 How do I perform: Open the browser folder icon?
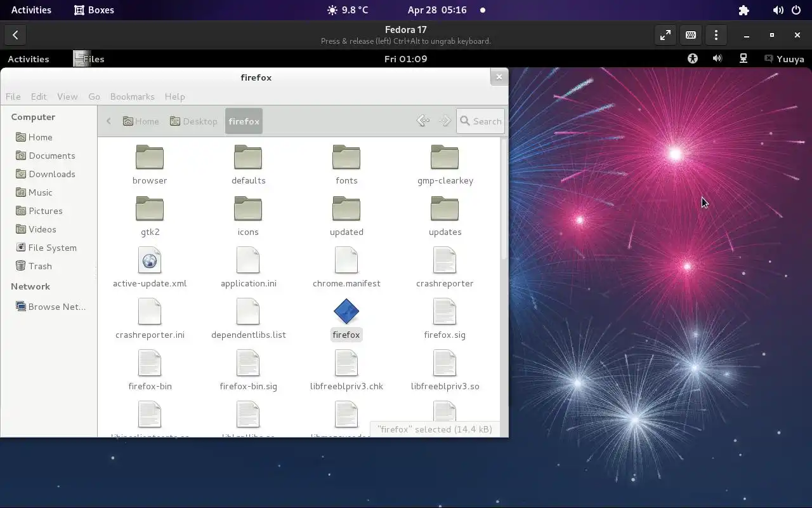[x=150, y=157]
